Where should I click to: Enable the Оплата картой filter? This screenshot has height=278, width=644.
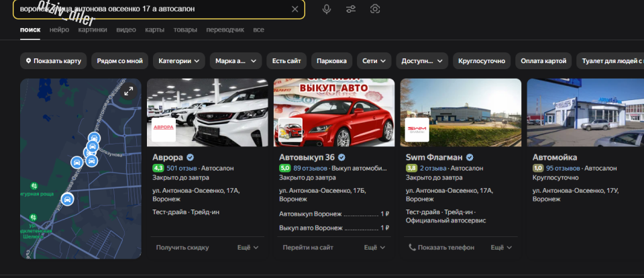(x=543, y=61)
